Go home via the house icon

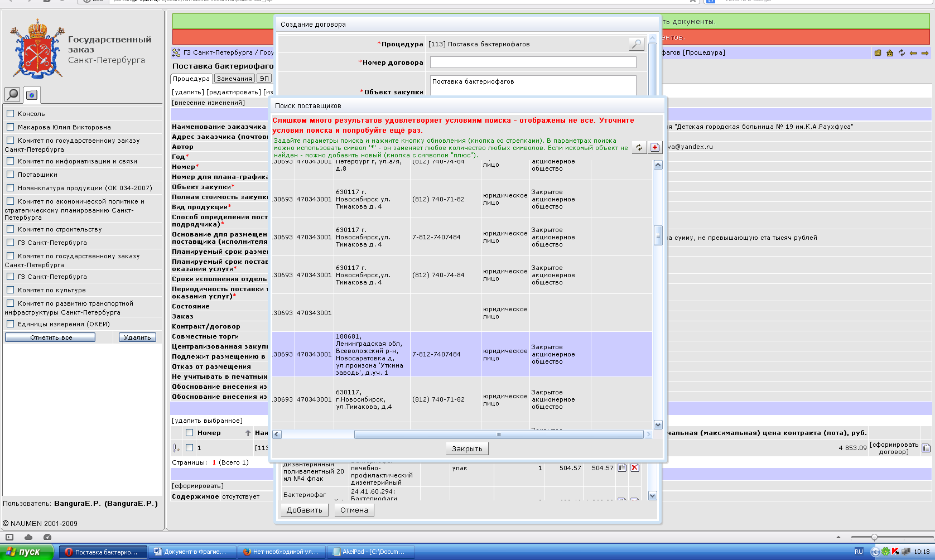click(x=890, y=53)
